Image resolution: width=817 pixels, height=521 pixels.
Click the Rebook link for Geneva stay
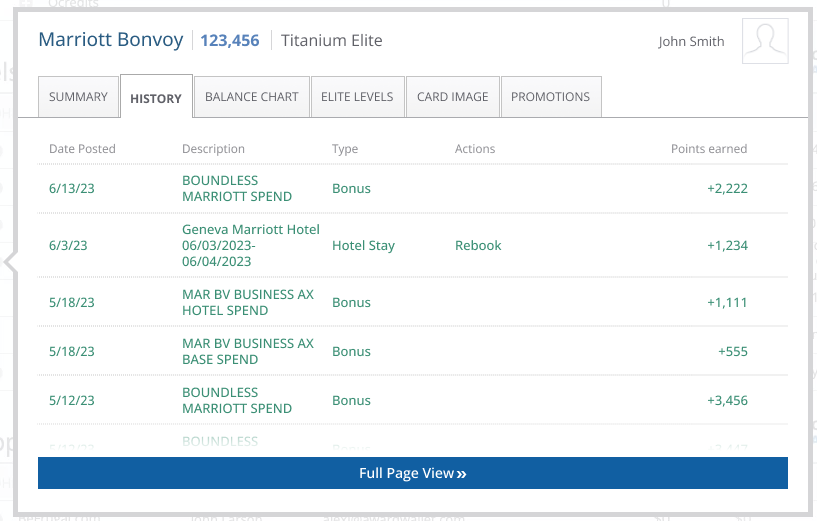click(x=478, y=245)
